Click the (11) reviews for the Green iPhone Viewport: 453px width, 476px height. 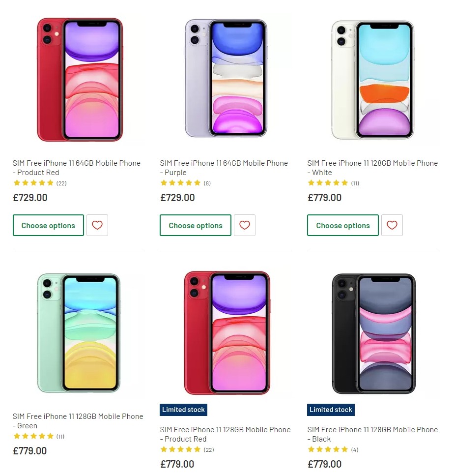[59, 436]
